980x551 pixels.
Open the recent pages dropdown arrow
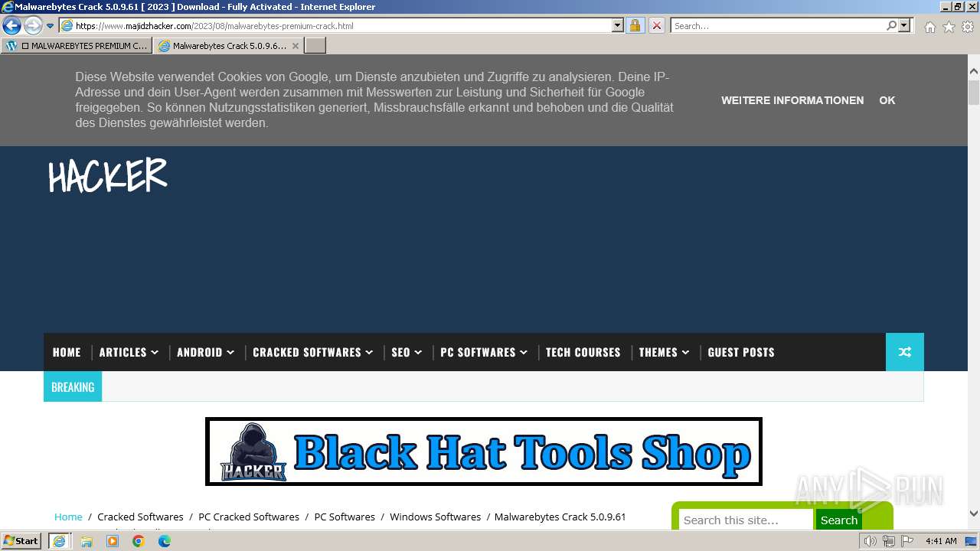(x=51, y=26)
